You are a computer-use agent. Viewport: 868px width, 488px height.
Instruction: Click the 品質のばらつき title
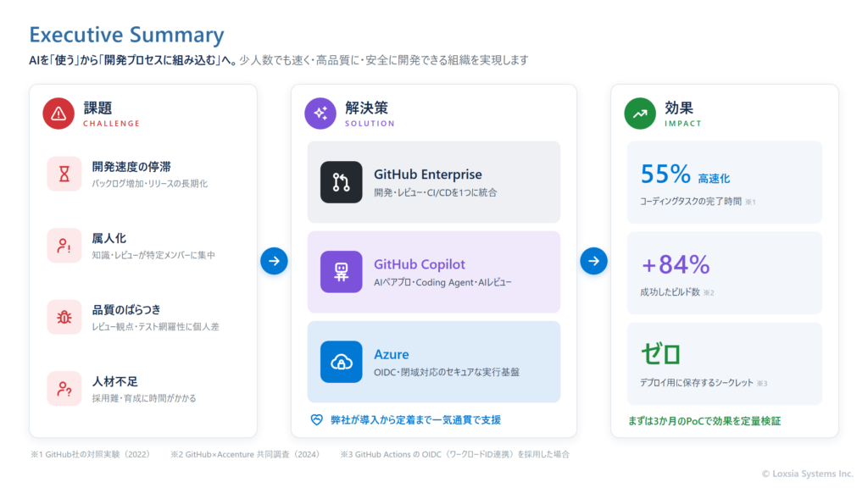(x=126, y=310)
